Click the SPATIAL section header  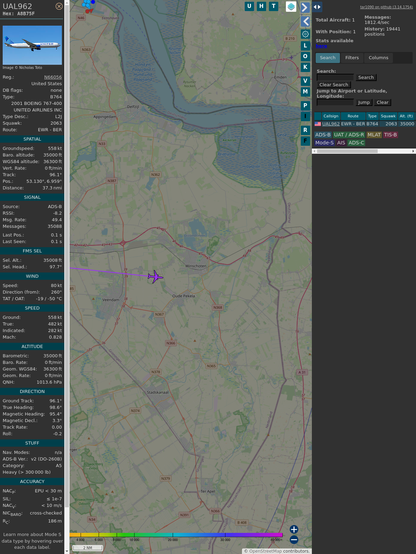32,139
